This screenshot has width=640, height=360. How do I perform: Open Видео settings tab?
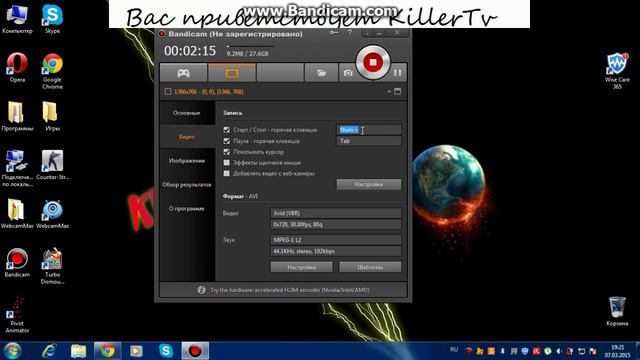(x=187, y=137)
